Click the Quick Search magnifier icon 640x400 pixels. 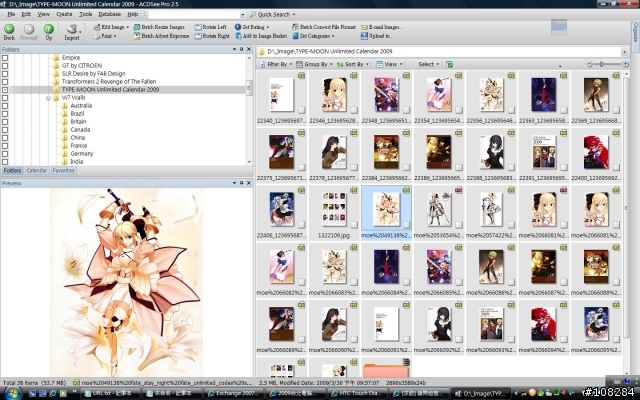tap(253, 14)
